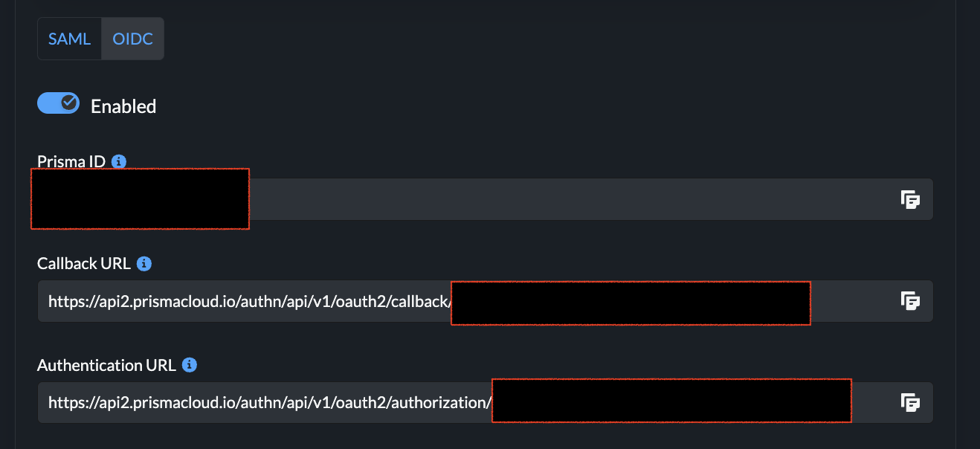
Task: Select the OIDC tab
Action: click(132, 39)
